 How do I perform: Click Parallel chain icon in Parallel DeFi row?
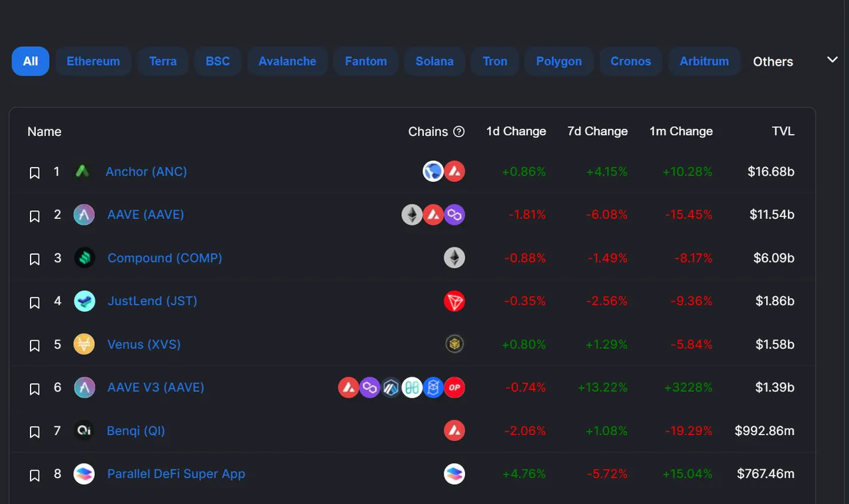tap(454, 473)
